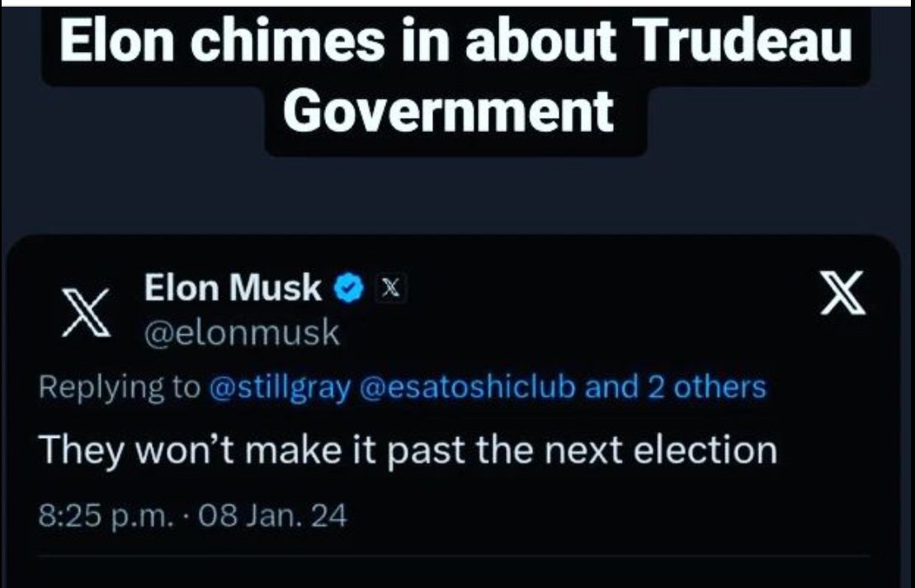Click the 8:25 p.m. timestamp
The height and width of the screenshot is (588, 915).
(x=106, y=516)
